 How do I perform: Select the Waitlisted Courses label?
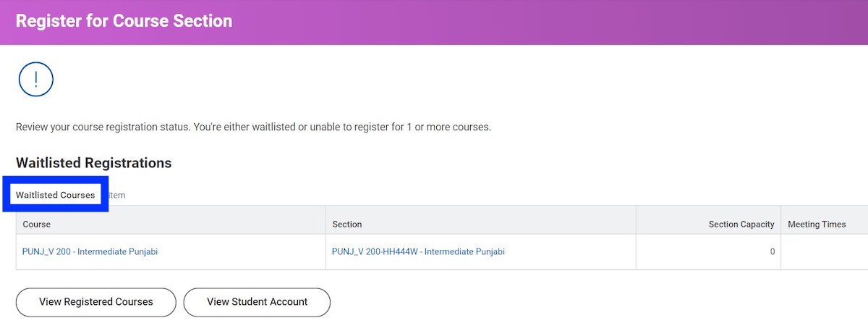click(56, 195)
